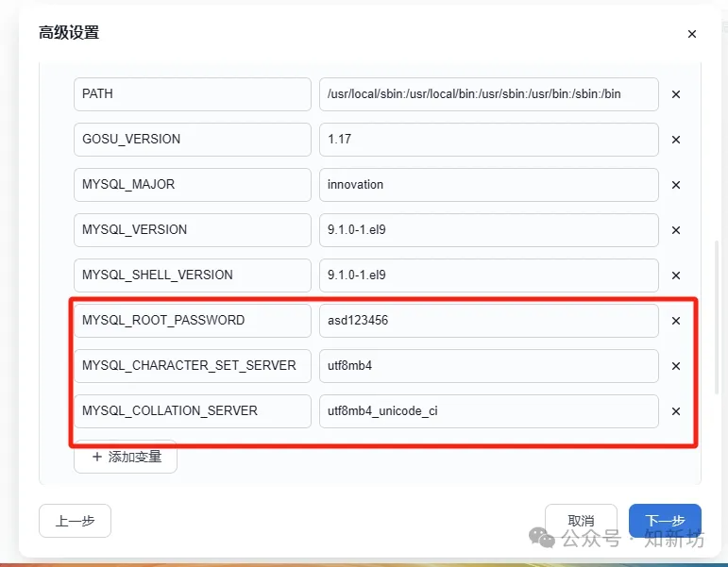Select the PATH value input field
Screen dimensions: 728x567
[x=488, y=94]
